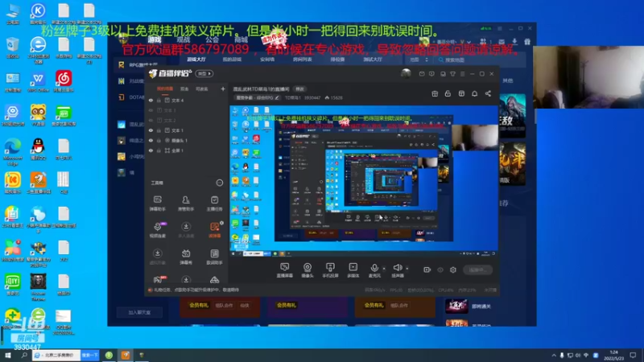Collapse the 工具箱 toolbox section
The height and width of the screenshot is (362, 644).
[x=220, y=183]
